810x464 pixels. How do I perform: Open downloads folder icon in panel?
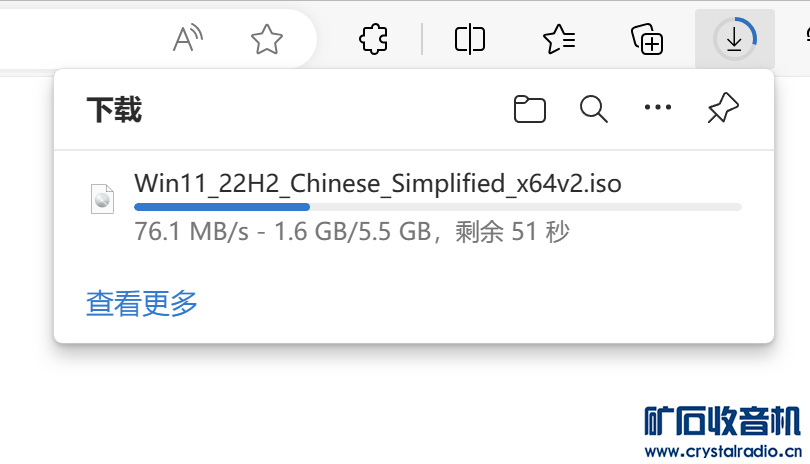[x=529, y=109]
